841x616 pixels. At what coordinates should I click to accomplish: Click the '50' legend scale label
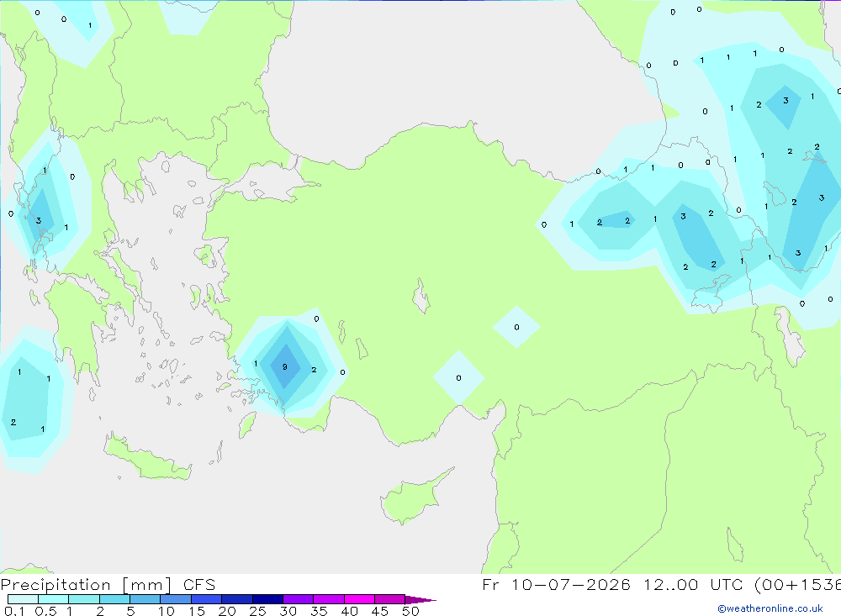410,611
